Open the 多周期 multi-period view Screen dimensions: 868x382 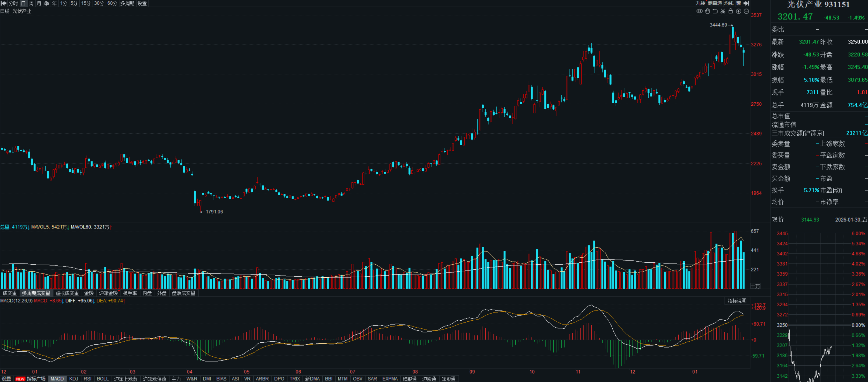(x=127, y=3)
